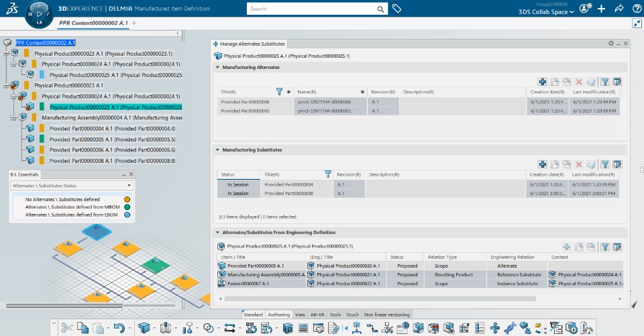Click horizontal scrollbar under Engineering Definition table
The height and width of the screenshot is (336, 644).
tap(380, 298)
